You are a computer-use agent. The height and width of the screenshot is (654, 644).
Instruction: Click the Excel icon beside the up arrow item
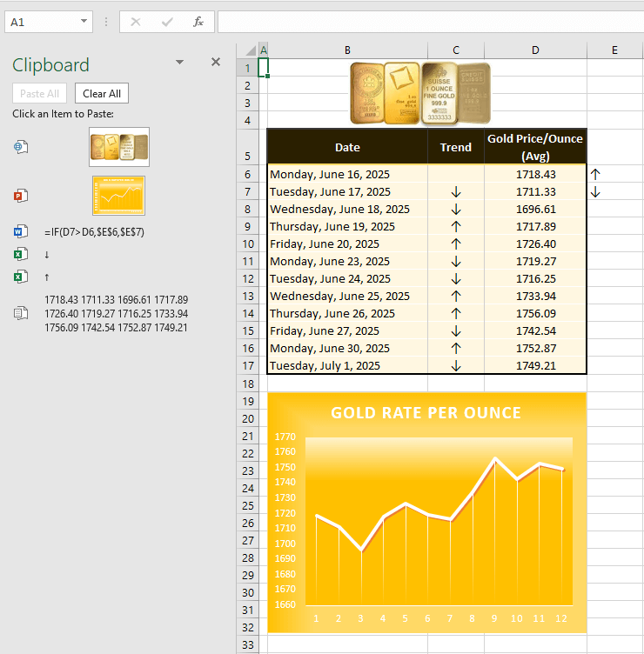pos(20,277)
